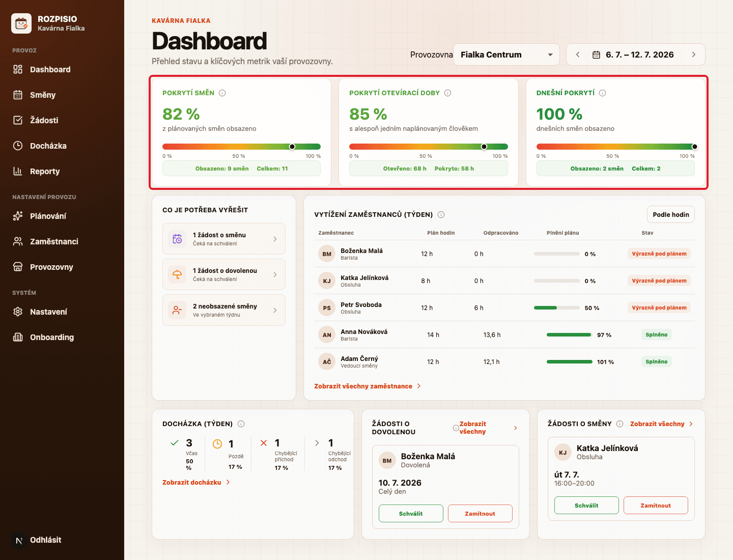
Task: Go to next week arrow
Action: coord(694,54)
